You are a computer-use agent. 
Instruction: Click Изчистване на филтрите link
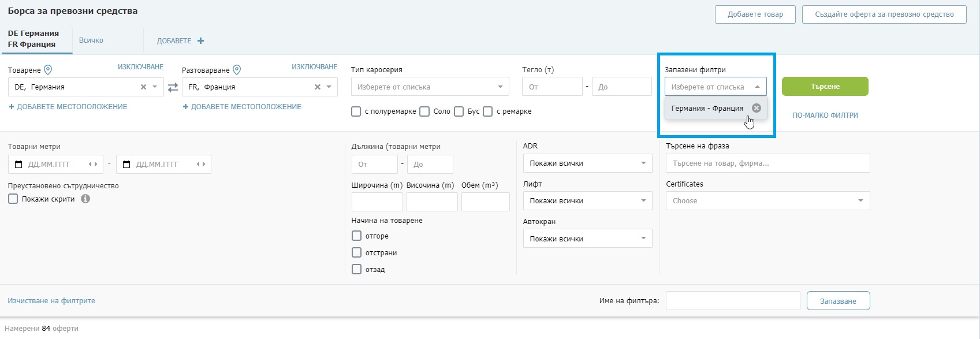[51, 301]
